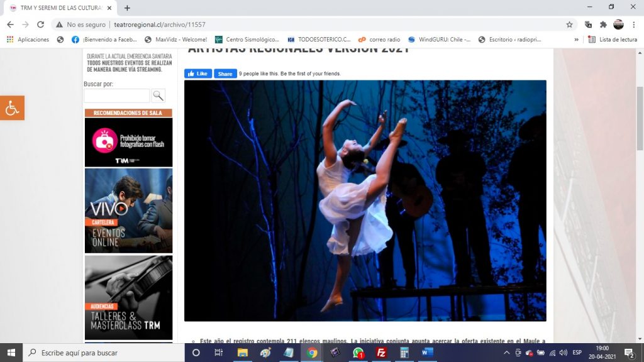The height and width of the screenshot is (362, 644).
Task: Click the search magnifier button beside Buscar field
Action: coord(158,96)
